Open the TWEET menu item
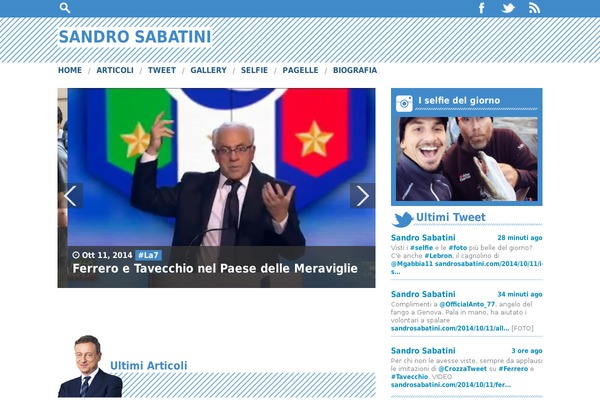This screenshot has height=400, width=600. pyautogui.click(x=162, y=70)
